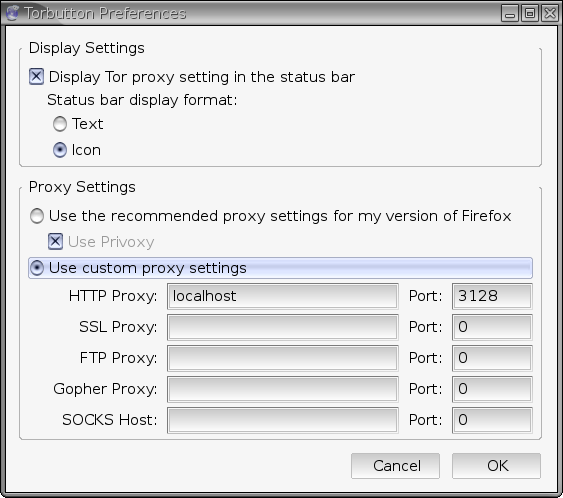Cancel the Torbutton Preferences dialog

click(x=395, y=466)
